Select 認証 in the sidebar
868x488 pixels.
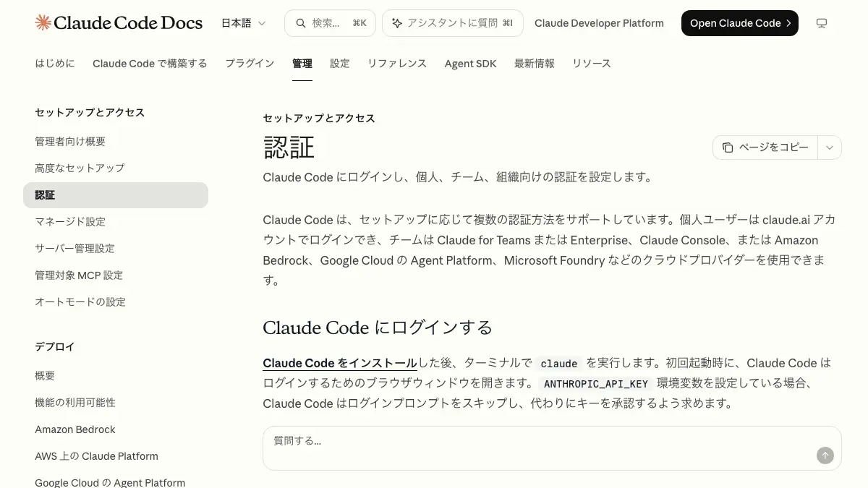[116, 195]
